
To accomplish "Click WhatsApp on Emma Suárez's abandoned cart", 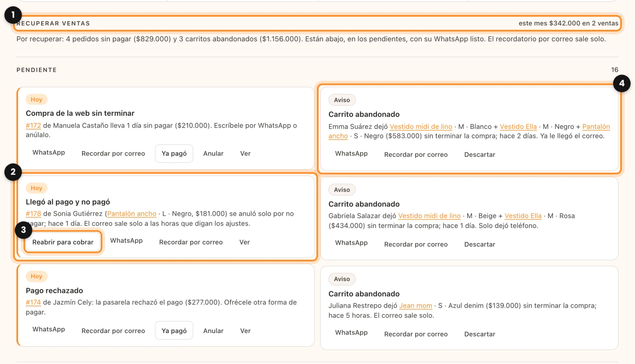I will point(351,153).
